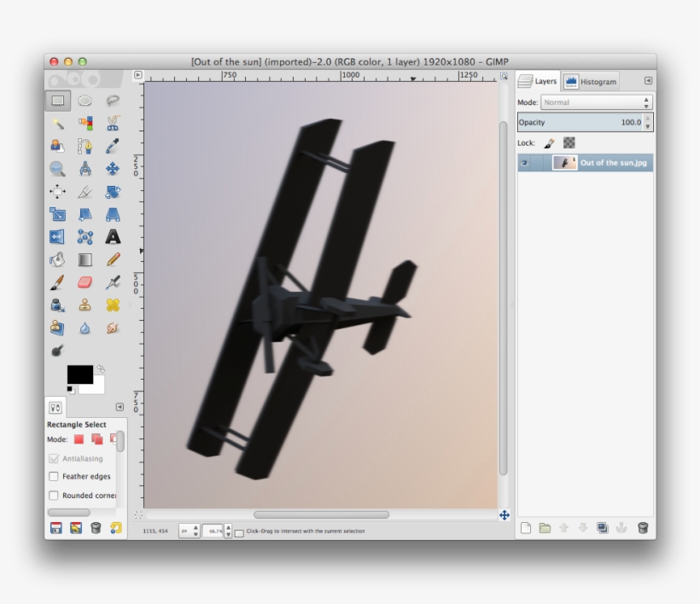Delete the selected layer

640,528
